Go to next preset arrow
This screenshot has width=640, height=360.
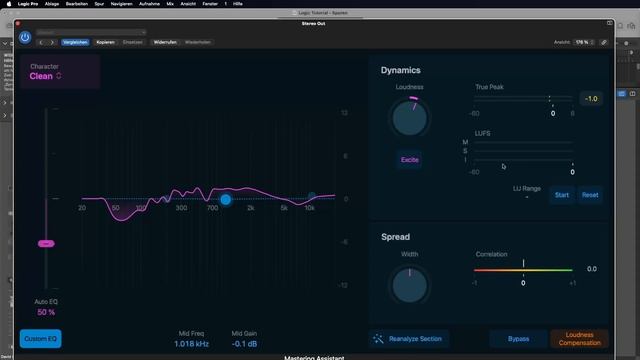click(x=52, y=42)
